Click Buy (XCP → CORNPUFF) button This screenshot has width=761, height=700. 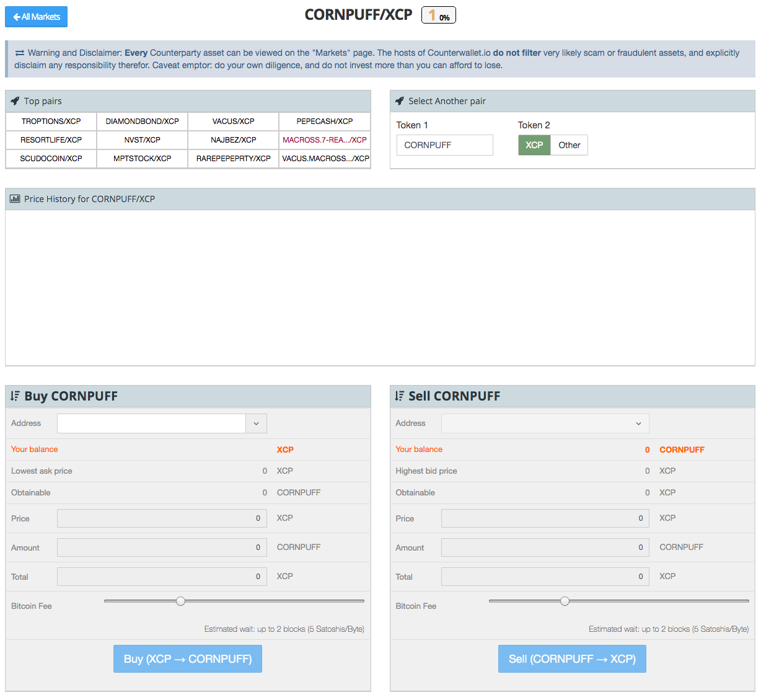(188, 658)
